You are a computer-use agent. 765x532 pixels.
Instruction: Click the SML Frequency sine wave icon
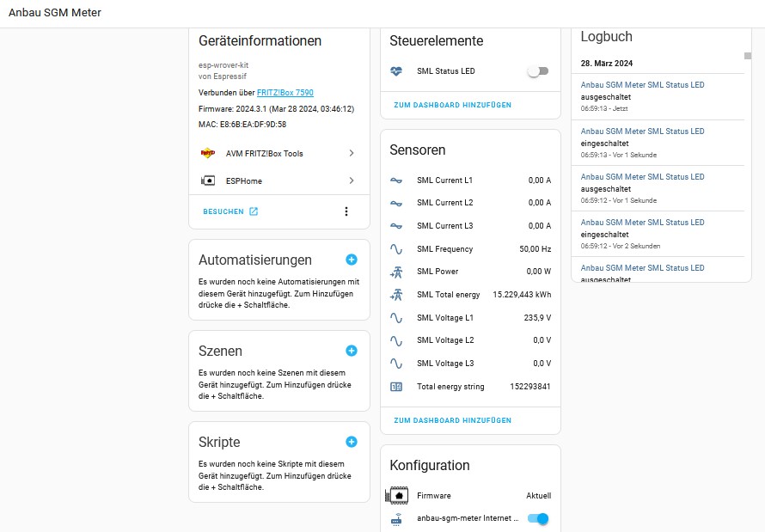(x=396, y=249)
